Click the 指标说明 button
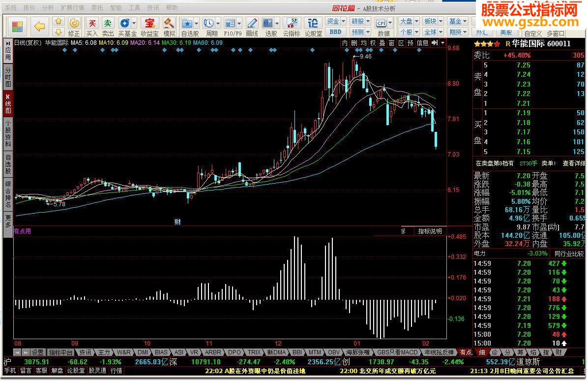The height and width of the screenshot is (381, 588). [x=430, y=231]
